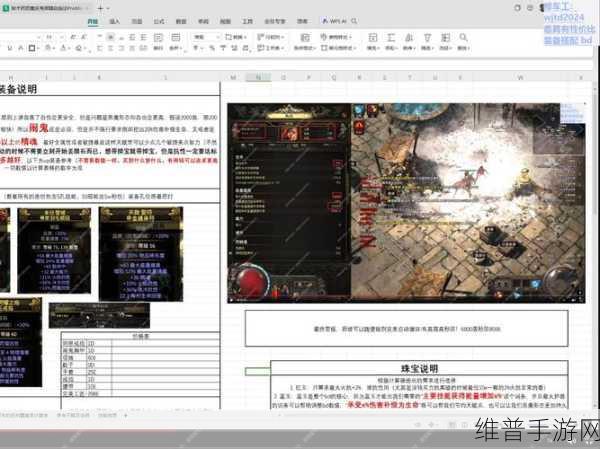Open the WPS AI assistant
600x449 pixels.
coord(335,21)
